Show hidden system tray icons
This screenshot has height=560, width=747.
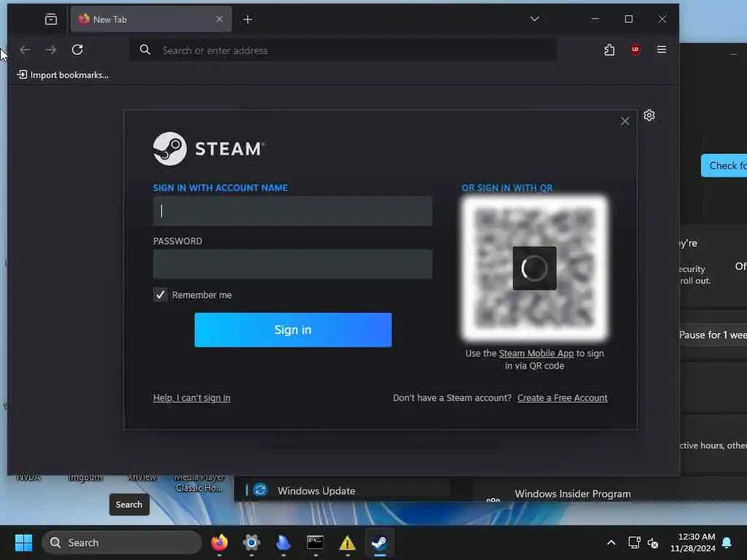pos(611,542)
